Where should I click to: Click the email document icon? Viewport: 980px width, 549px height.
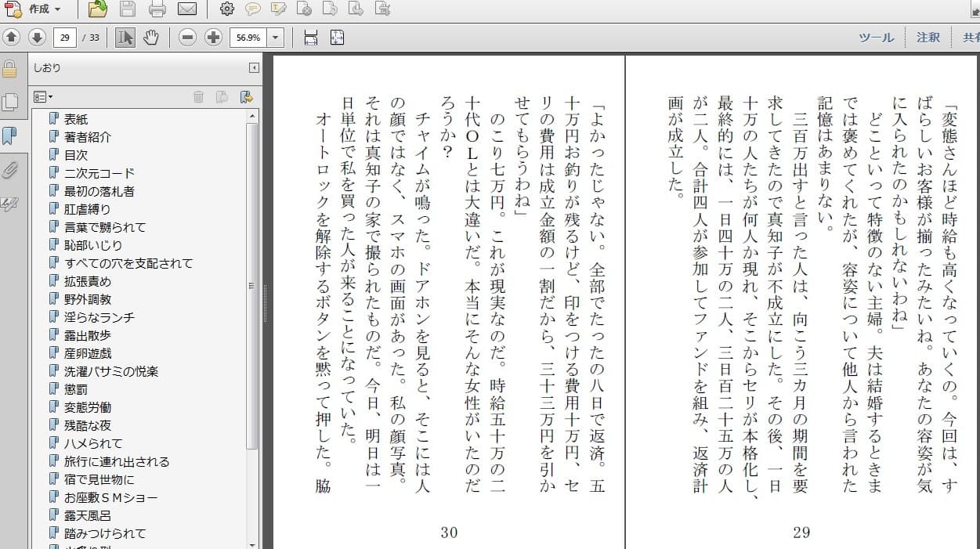coord(186,10)
